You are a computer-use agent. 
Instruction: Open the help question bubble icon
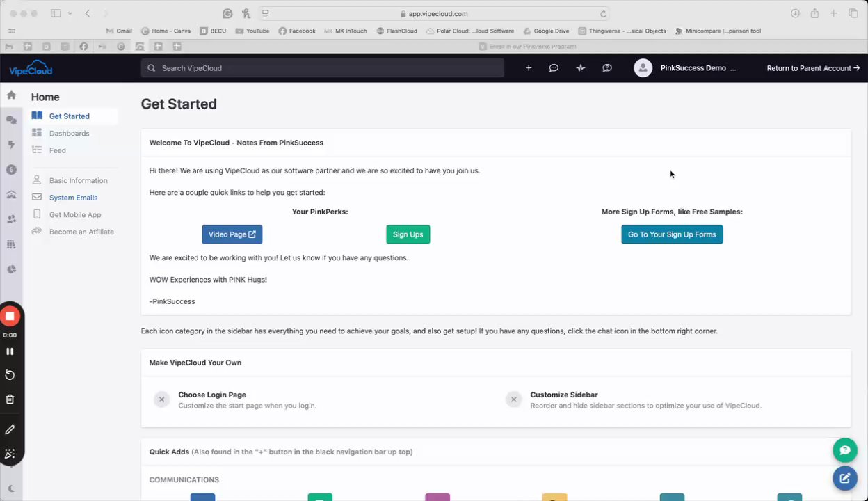click(607, 68)
